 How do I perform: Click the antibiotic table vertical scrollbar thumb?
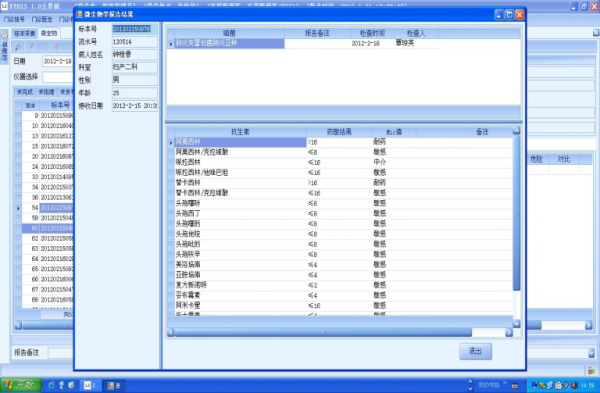516,213
